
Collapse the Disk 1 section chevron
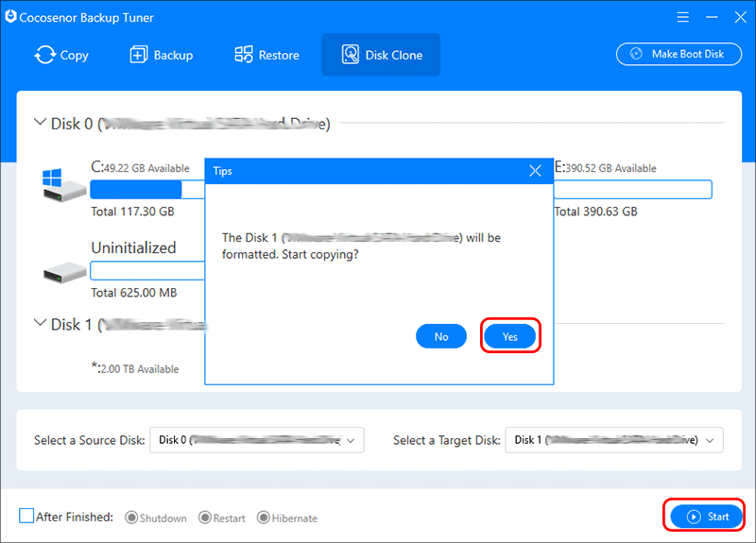40,322
